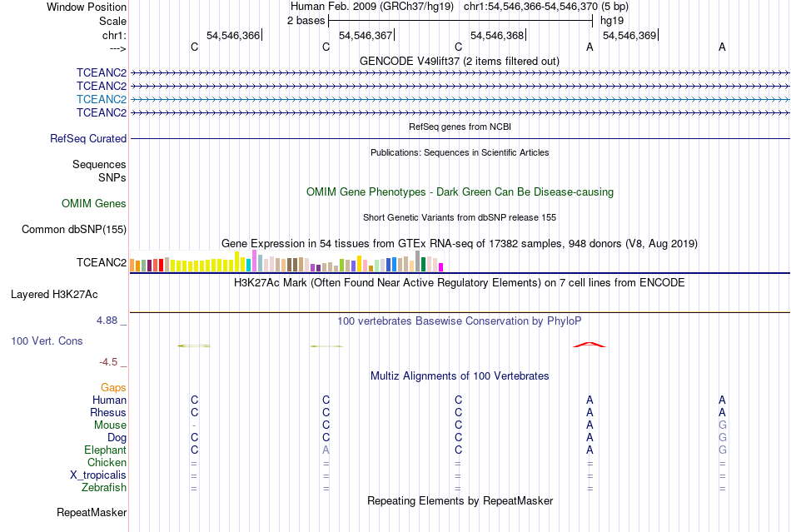This screenshot has width=791, height=532.
Task: Click Elephant's mismatched A base in the alignment
Action: tap(326, 450)
